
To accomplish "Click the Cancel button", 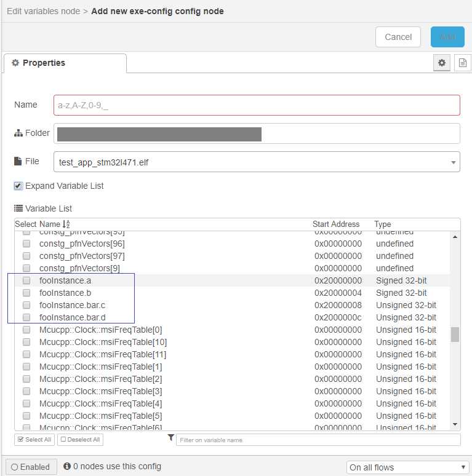I will point(398,37).
